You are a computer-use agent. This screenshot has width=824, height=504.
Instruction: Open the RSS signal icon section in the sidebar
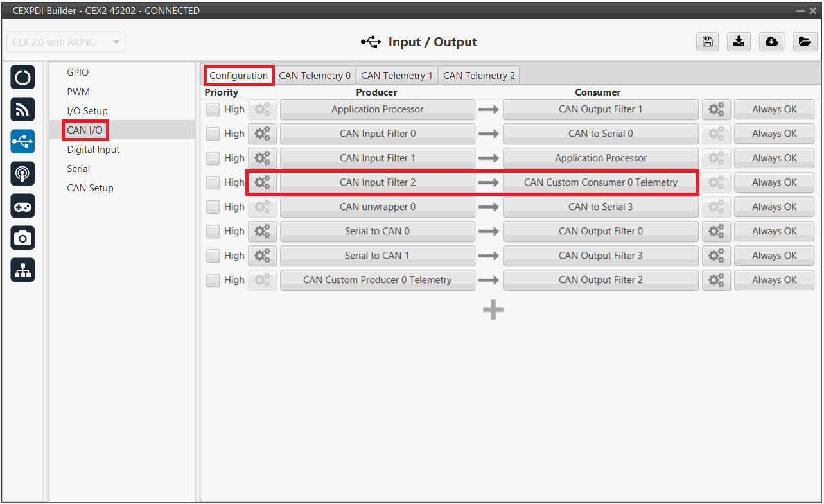click(22, 110)
